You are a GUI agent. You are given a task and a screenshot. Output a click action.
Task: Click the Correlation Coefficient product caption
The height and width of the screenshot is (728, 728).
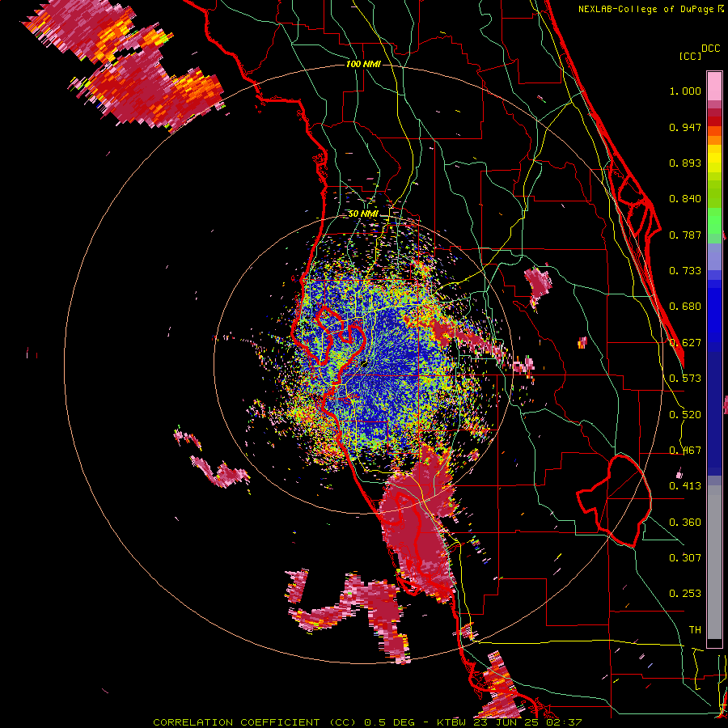click(x=367, y=722)
